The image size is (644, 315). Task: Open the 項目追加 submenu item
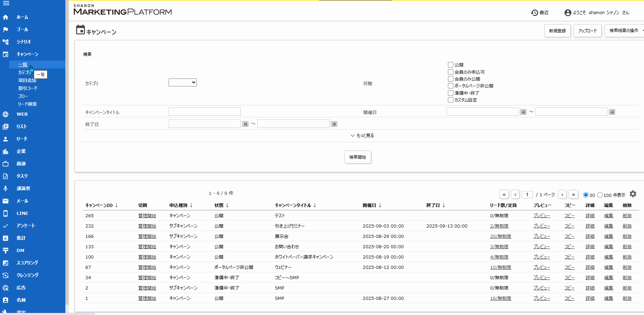[27, 80]
